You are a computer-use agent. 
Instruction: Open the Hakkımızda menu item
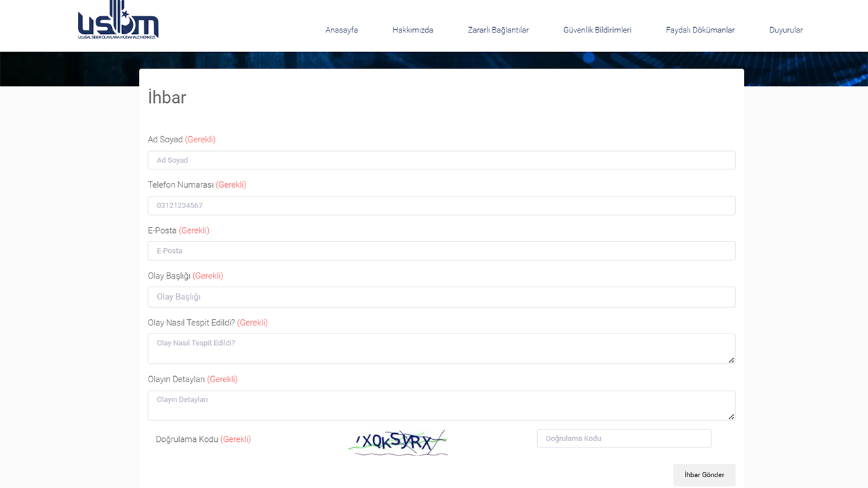(412, 30)
